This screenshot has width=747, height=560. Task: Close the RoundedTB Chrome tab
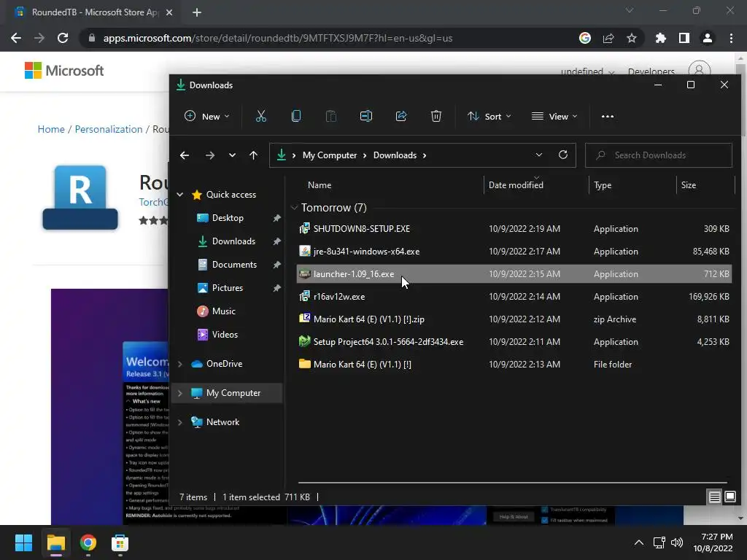169,12
